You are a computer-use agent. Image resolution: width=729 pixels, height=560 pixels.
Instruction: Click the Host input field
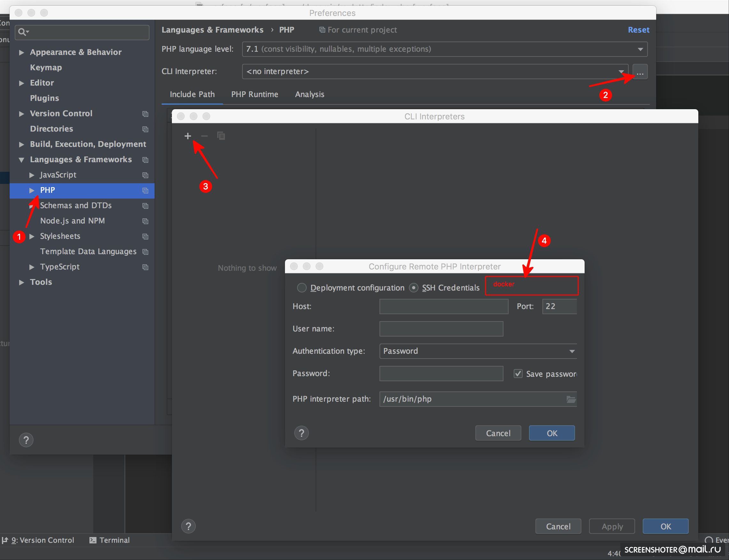click(443, 306)
